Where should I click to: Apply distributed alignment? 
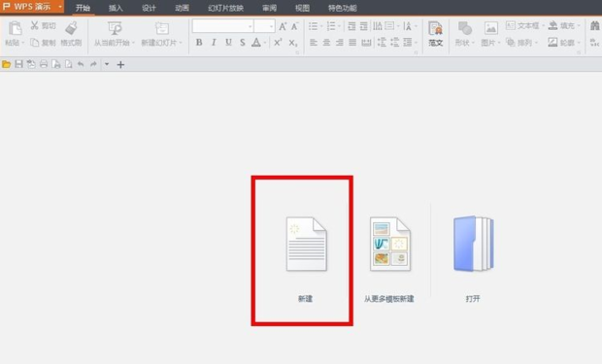click(366, 43)
